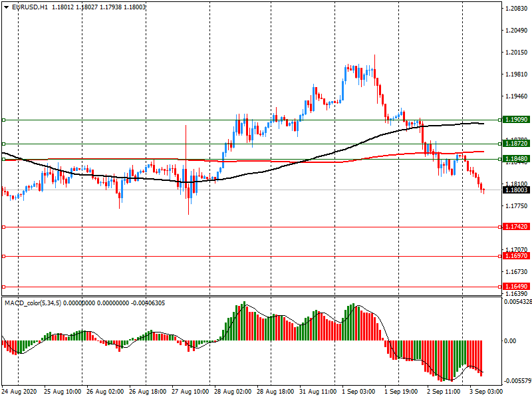Viewport: 532px width, 399px height.
Task: Click the triangle arrow beside EURUSD,H1 title
Action: tap(6, 7)
